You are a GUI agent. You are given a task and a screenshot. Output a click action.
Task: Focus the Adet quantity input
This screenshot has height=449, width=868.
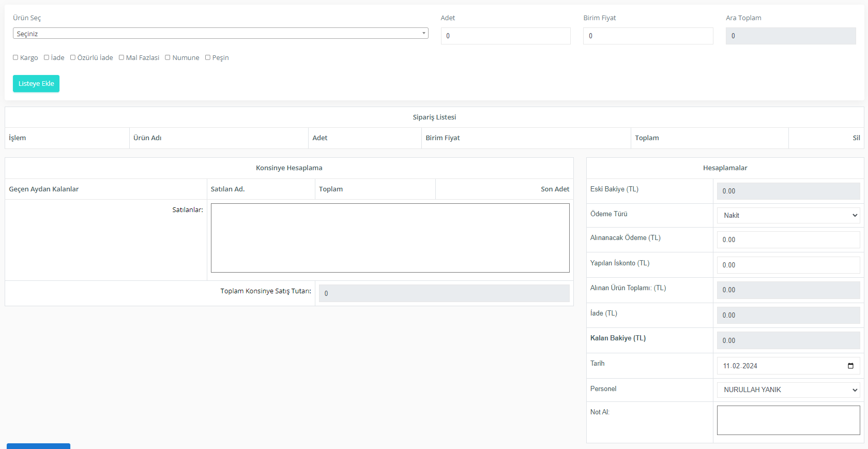(505, 36)
